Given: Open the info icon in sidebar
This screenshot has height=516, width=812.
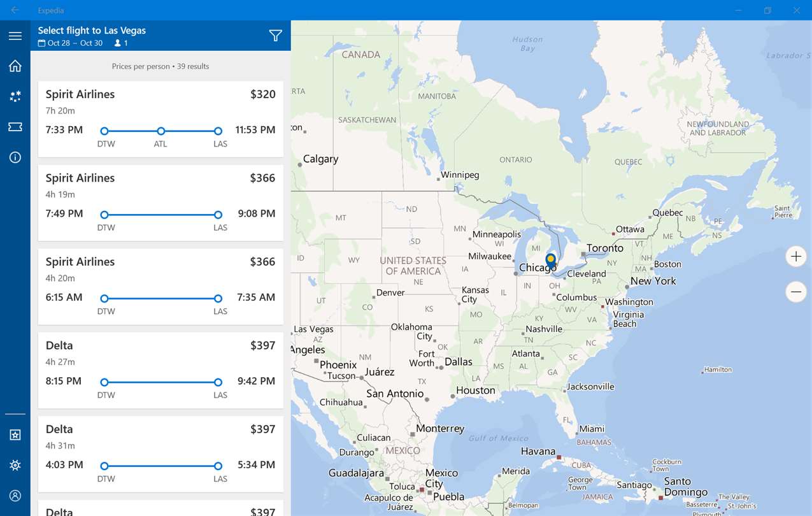Looking at the screenshot, I should coord(15,157).
